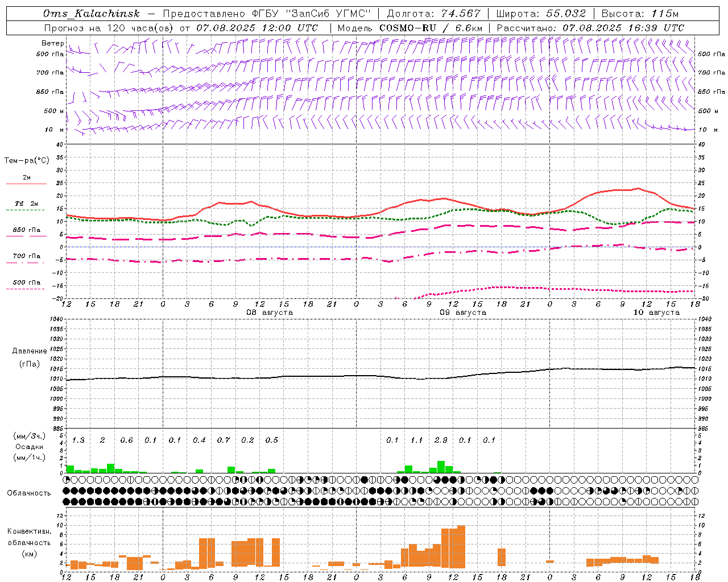Click the 700 гПа temperature legend entry
Screen dimensions: 728x582
pyautogui.click(x=26, y=256)
